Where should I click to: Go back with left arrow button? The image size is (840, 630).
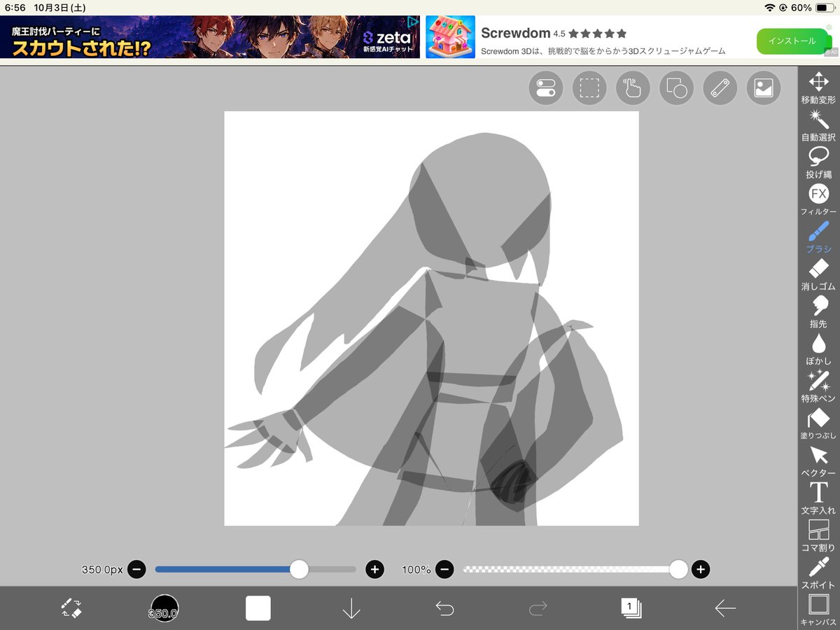[725, 608]
